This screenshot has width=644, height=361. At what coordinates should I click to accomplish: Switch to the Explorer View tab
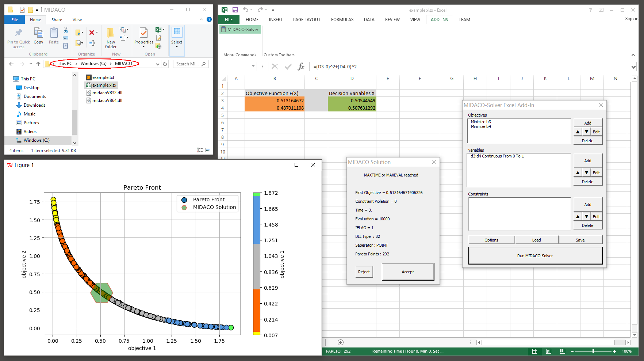(77, 20)
